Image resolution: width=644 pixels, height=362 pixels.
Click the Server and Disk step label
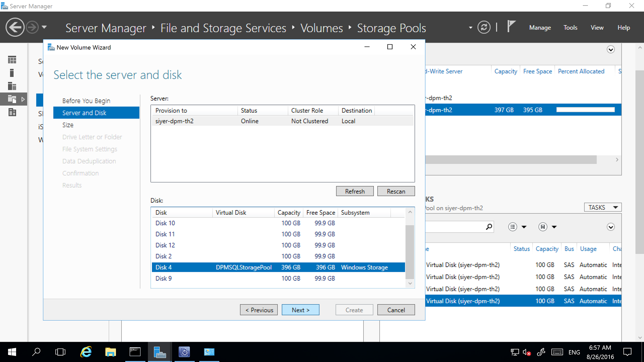tap(84, 113)
